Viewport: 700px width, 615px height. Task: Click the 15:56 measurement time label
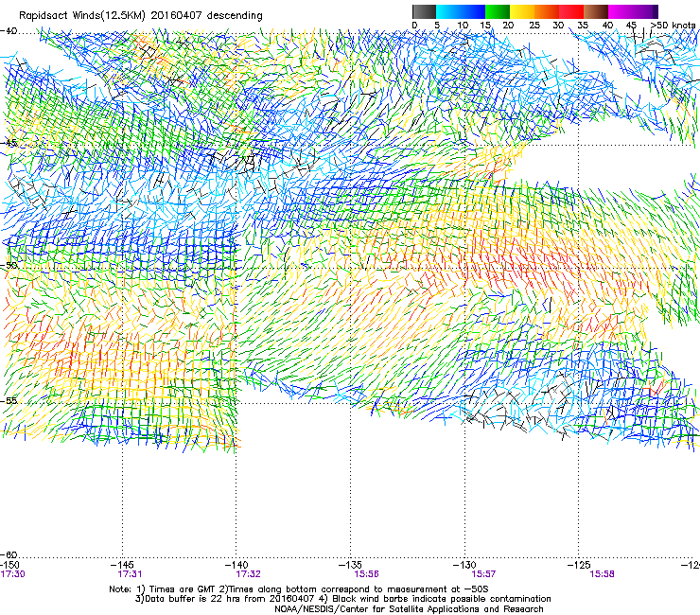click(366, 574)
